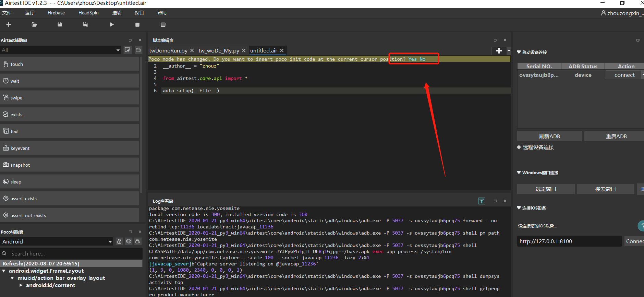Float the script editor panel
The width and height of the screenshot is (644, 297).
(x=495, y=40)
